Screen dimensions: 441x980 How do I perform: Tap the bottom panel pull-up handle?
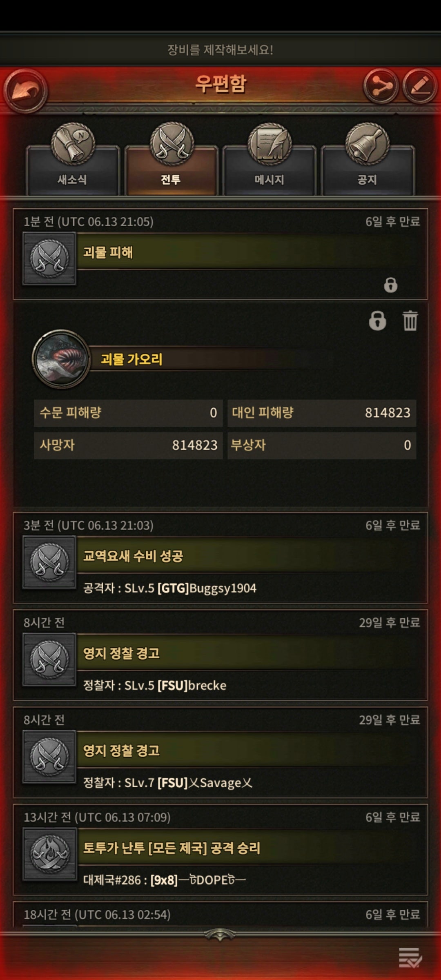[220, 935]
